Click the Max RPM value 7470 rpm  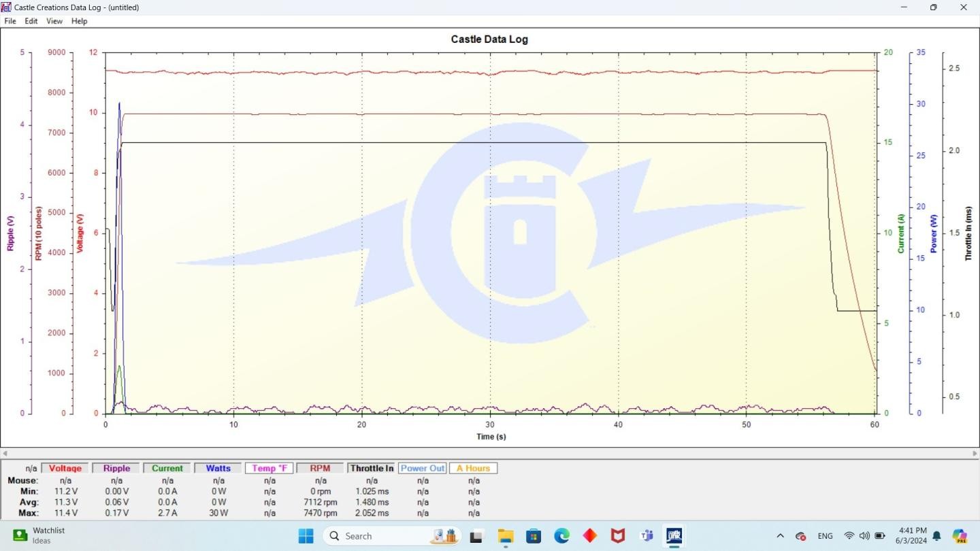click(x=321, y=513)
